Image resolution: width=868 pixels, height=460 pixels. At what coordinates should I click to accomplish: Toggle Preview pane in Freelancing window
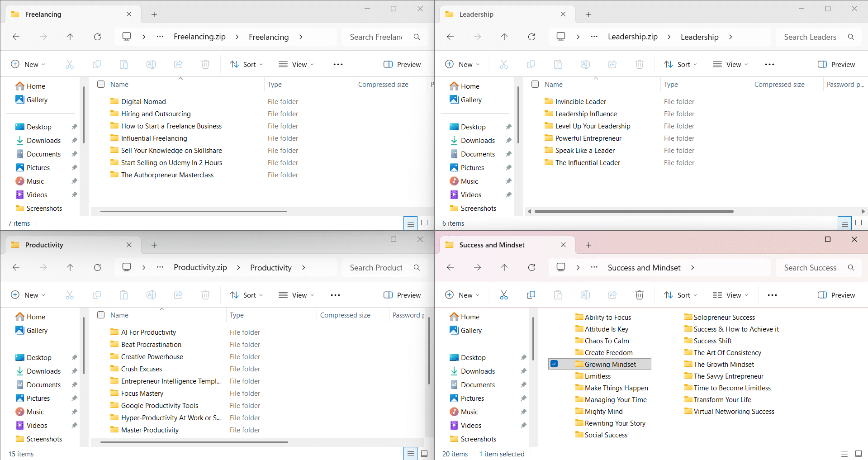pyautogui.click(x=402, y=64)
